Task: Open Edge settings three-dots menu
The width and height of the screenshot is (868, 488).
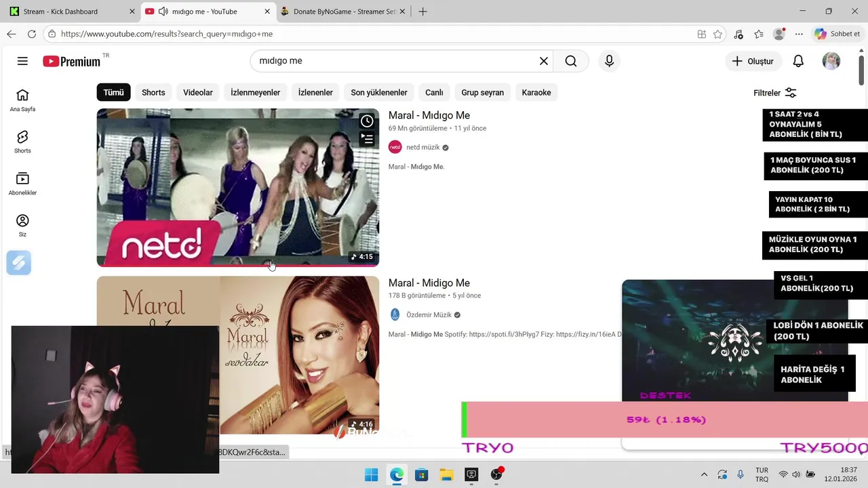Action: pyautogui.click(x=799, y=34)
